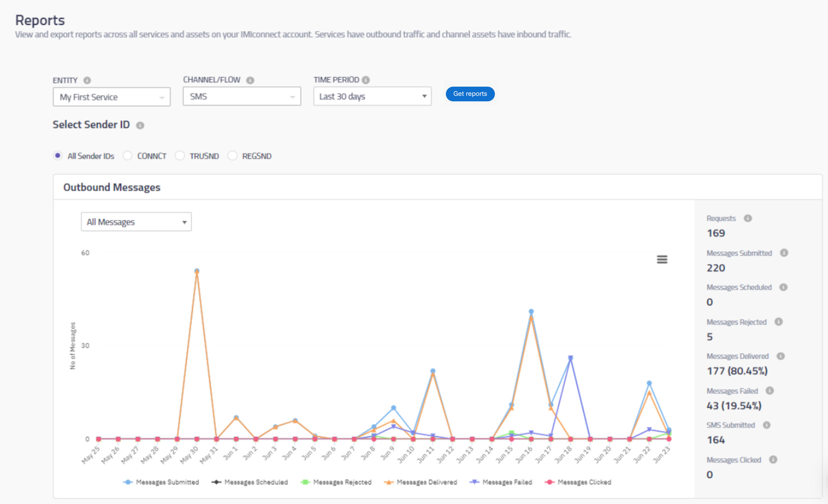Click the Messages Submitted info icon

pyautogui.click(x=784, y=253)
